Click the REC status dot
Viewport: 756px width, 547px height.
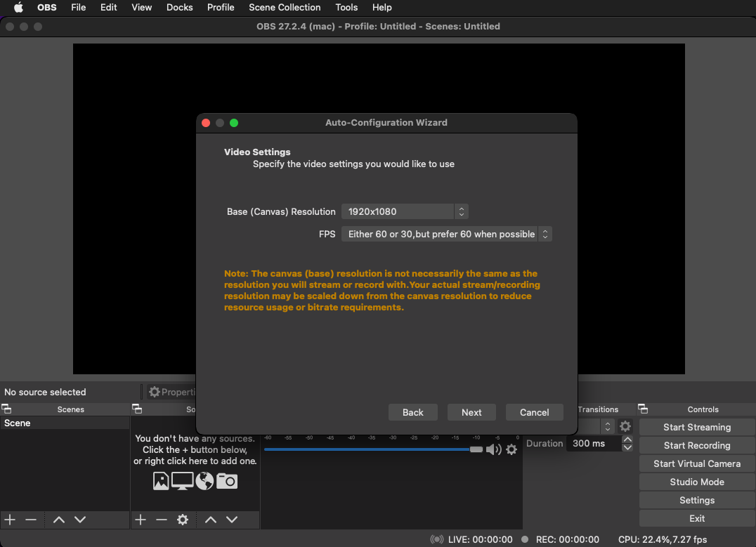[x=525, y=539]
